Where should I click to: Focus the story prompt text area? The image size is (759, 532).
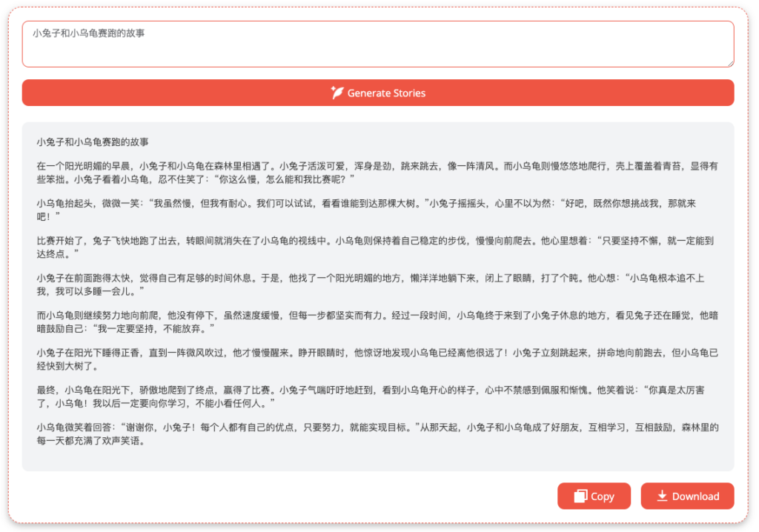coord(377,48)
